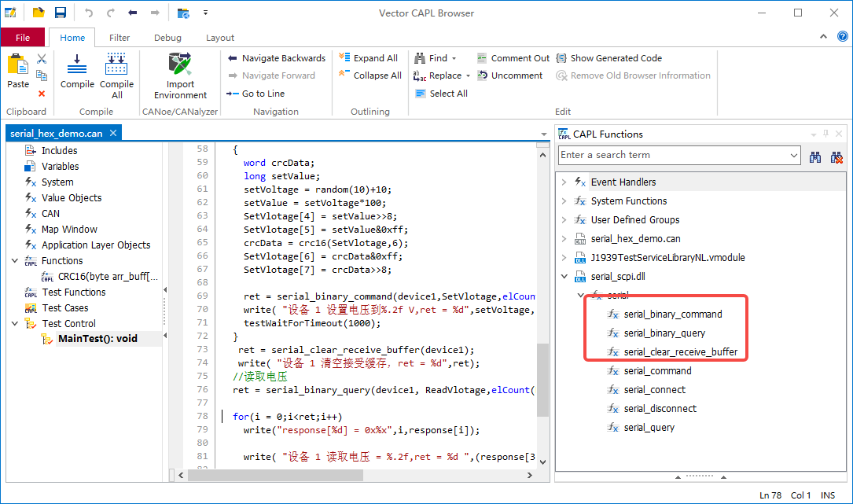Click the vertical scrollbar thumb in code editor

tap(542, 380)
